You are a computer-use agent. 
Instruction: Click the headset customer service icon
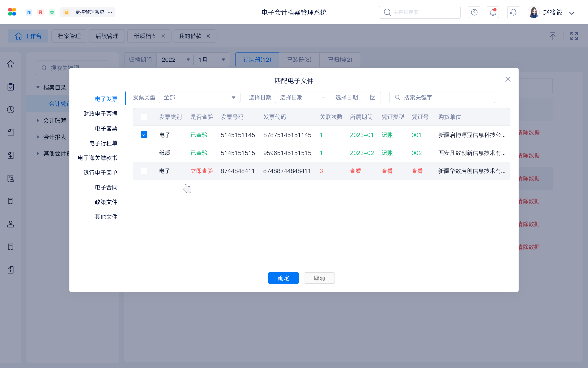[513, 12]
